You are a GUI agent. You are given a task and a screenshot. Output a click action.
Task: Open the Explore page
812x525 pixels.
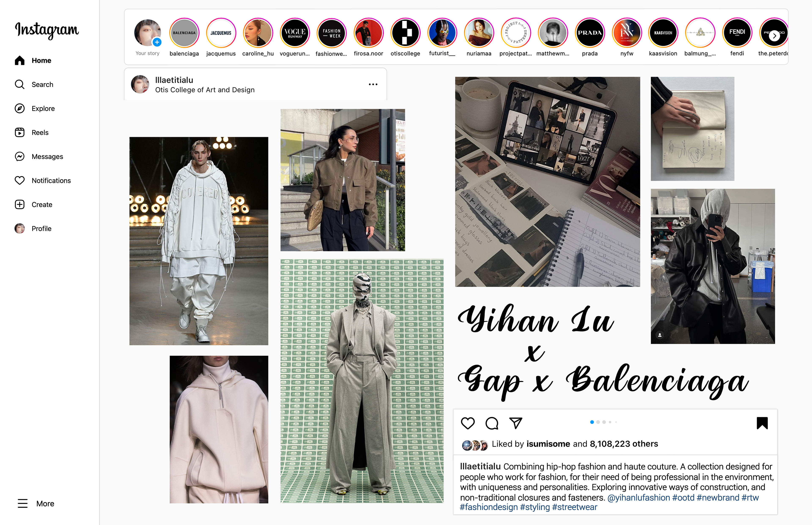tap(35, 108)
